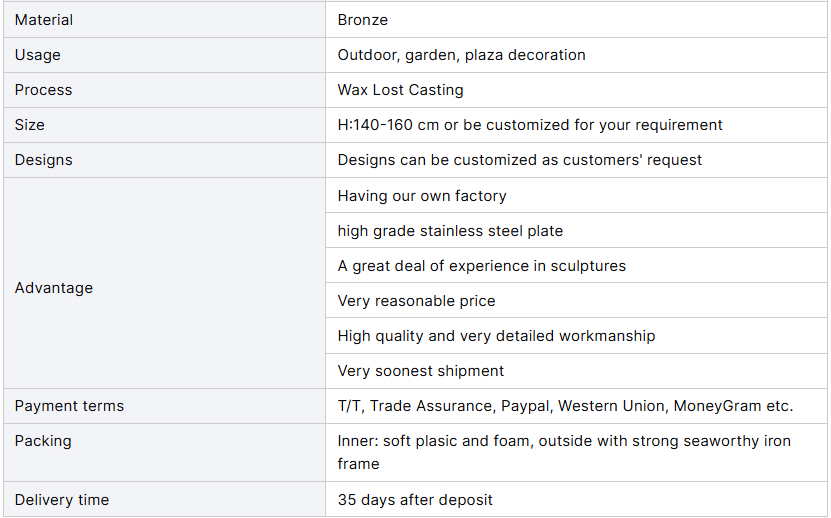Select the Payment terms value cell

(576, 406)
